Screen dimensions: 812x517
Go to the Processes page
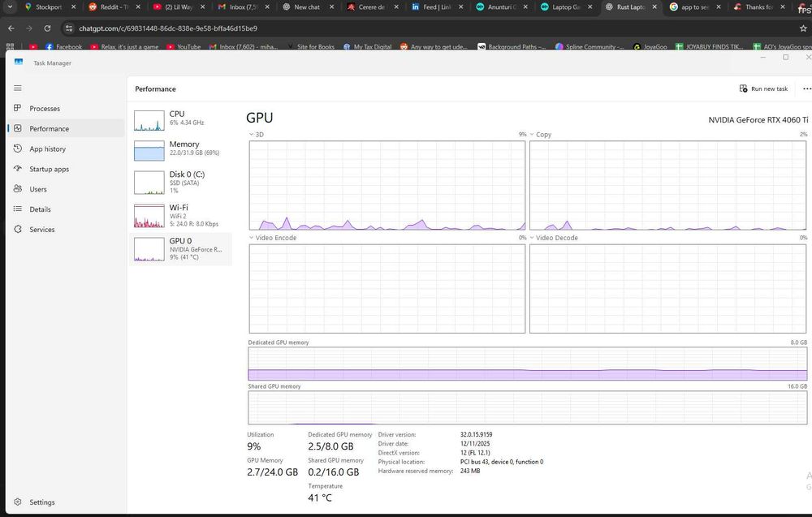coord(65,109)
